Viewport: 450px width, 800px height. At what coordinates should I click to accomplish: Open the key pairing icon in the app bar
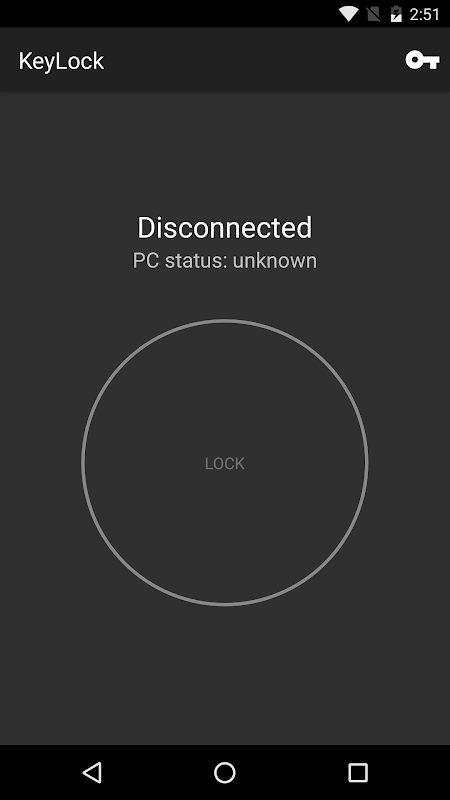(x=422, y=60)
